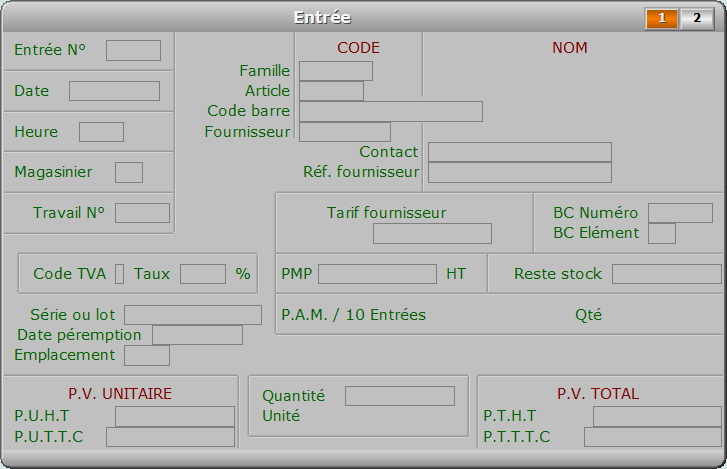Click the NOM column heading
The height and width of the screenshot is (469, 727).
[570, 48]
